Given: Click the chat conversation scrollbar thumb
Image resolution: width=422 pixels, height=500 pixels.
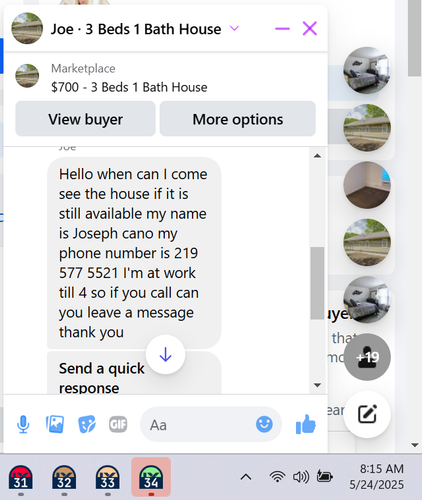Looking at the screenshot, I should coord(317,283).
